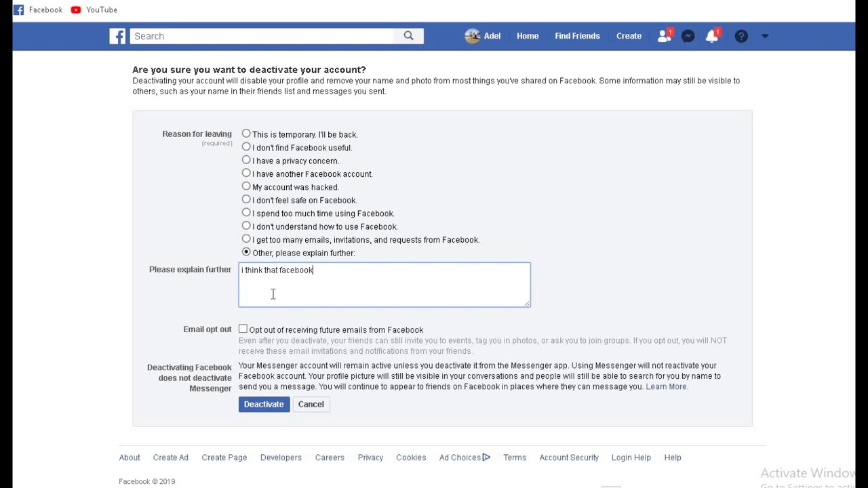Check 'Opt out of receiving future emails'
Screen dimensions: 868x488
[x=243, y=329]
